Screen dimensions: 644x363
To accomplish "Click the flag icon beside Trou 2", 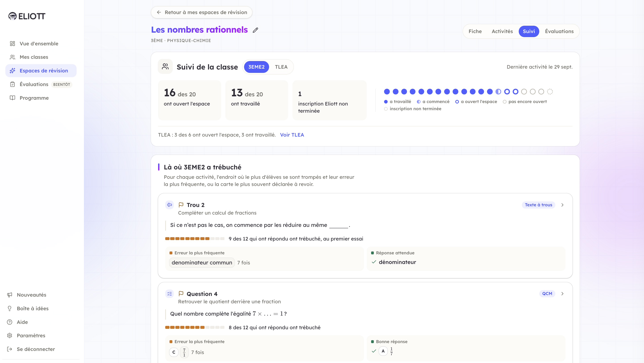I will coord(181,205).
